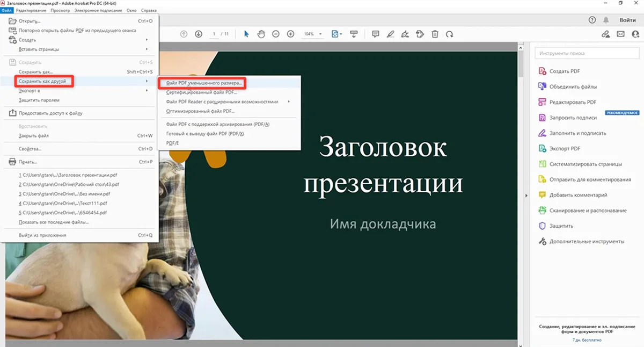Delete page with trash icon

(x=435, y=34)
